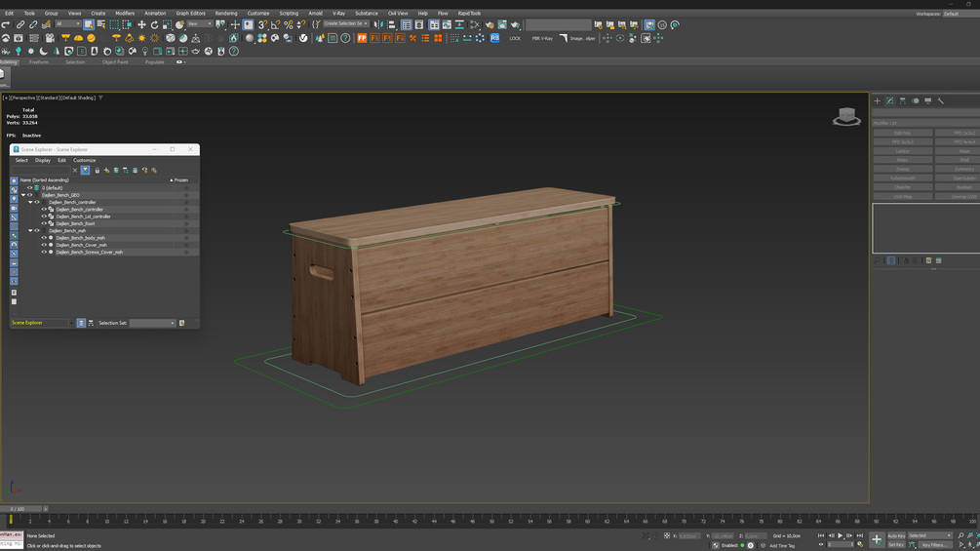Open the Display menu in Scene Explorer
980x551 pixels.
(43, 161)
